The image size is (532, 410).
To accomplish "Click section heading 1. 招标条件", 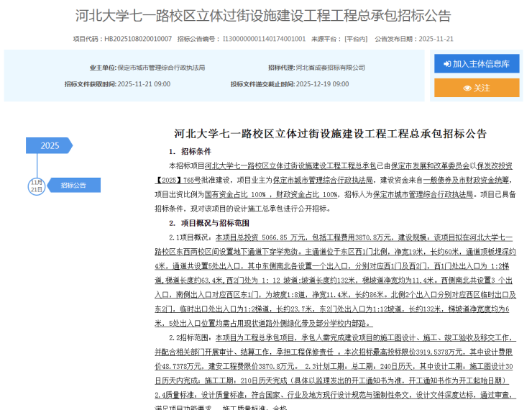I will (190, 151).
